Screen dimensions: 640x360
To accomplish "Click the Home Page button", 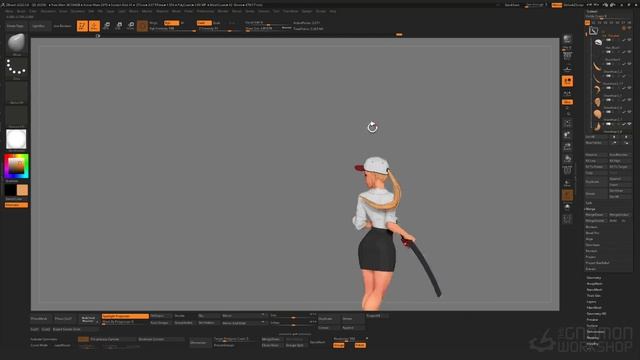I will point(15,26).
